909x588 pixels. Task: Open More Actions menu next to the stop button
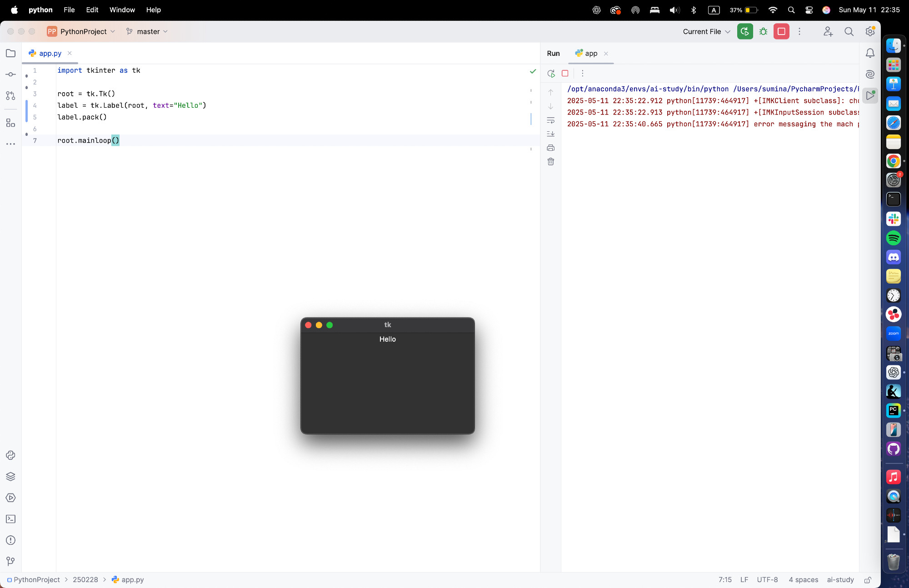(799, 31)
